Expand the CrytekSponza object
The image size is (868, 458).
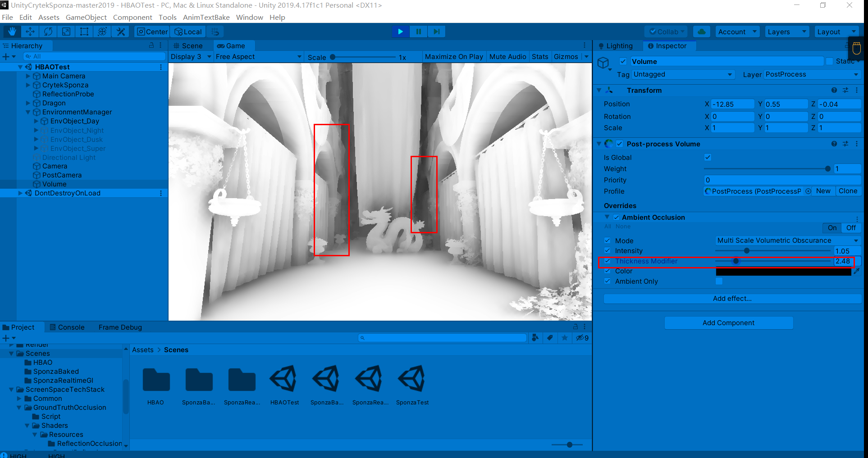(28, 85)
